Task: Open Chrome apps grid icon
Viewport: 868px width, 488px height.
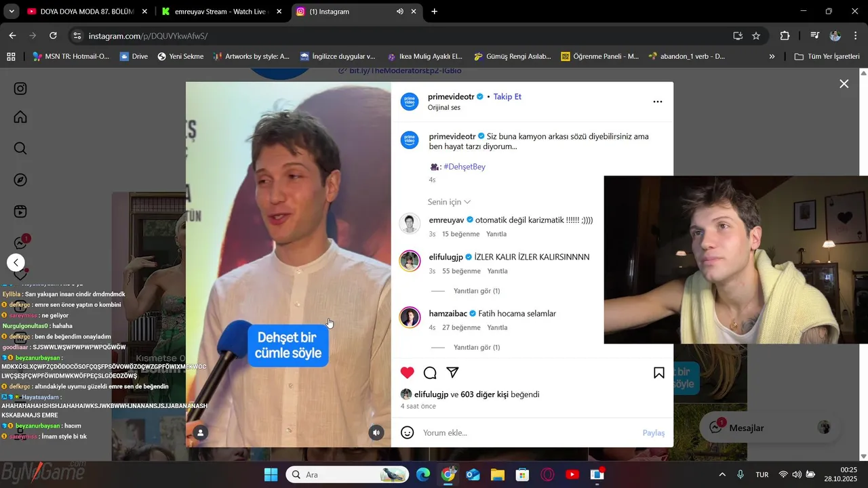Action: click(x=11, y=57)
